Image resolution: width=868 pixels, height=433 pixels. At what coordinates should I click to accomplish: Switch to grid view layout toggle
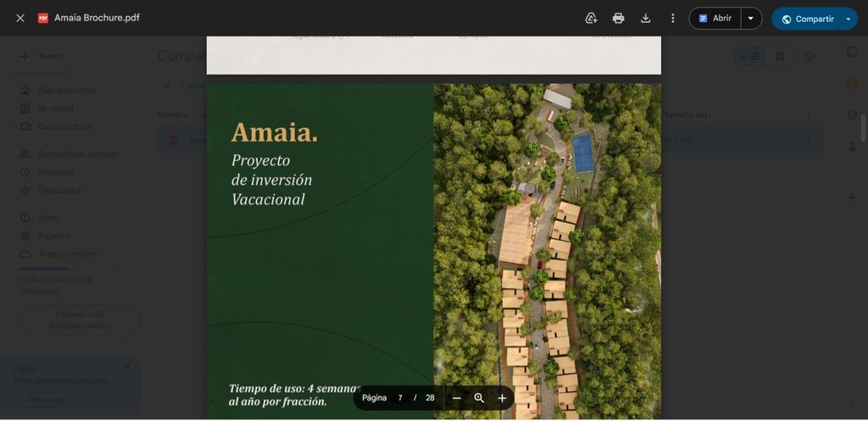[x=780, y=57]
